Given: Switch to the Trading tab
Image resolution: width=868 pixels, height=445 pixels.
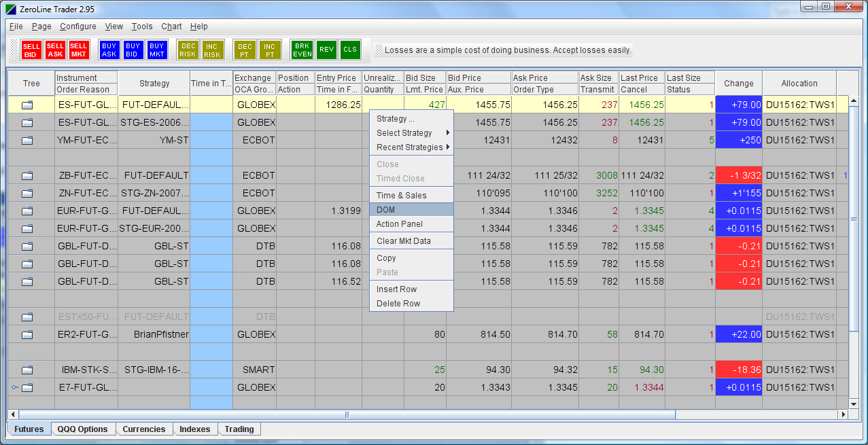Looking at the screenshot, I should coord(239,429).
